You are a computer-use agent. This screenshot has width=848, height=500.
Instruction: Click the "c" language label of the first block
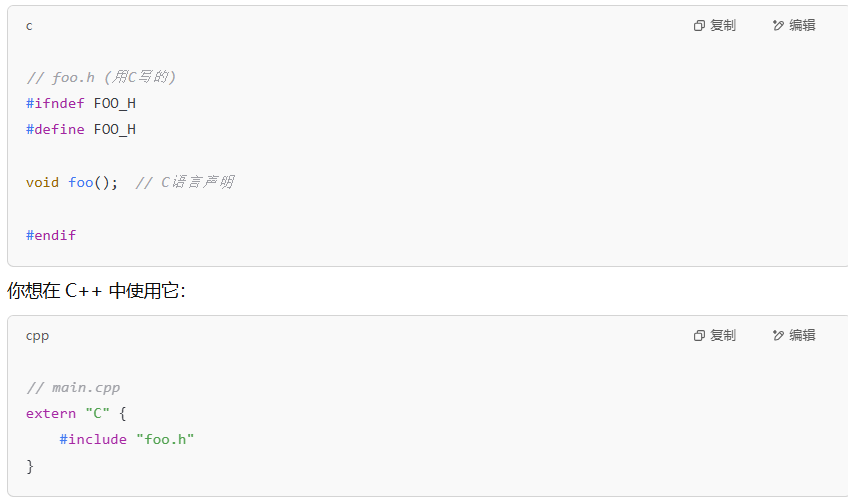(x=29, y=26)
